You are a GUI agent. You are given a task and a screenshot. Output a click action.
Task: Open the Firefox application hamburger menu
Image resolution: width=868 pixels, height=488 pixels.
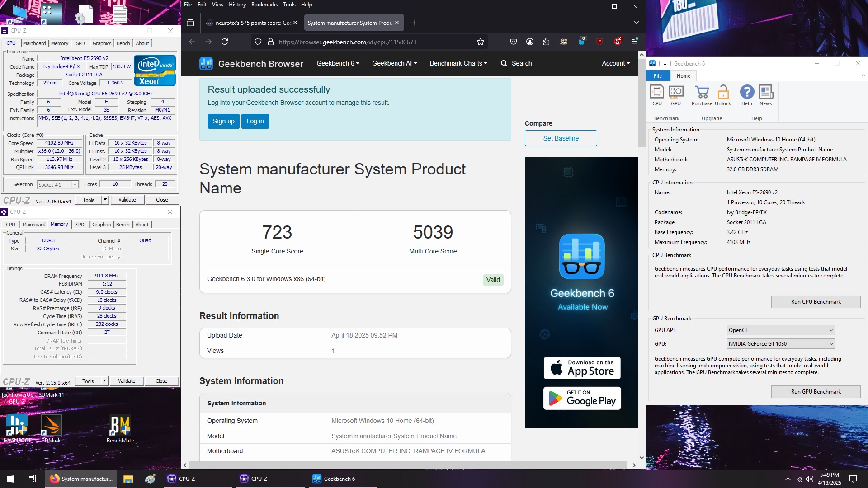pyautogui.click(x=635, y=42)
